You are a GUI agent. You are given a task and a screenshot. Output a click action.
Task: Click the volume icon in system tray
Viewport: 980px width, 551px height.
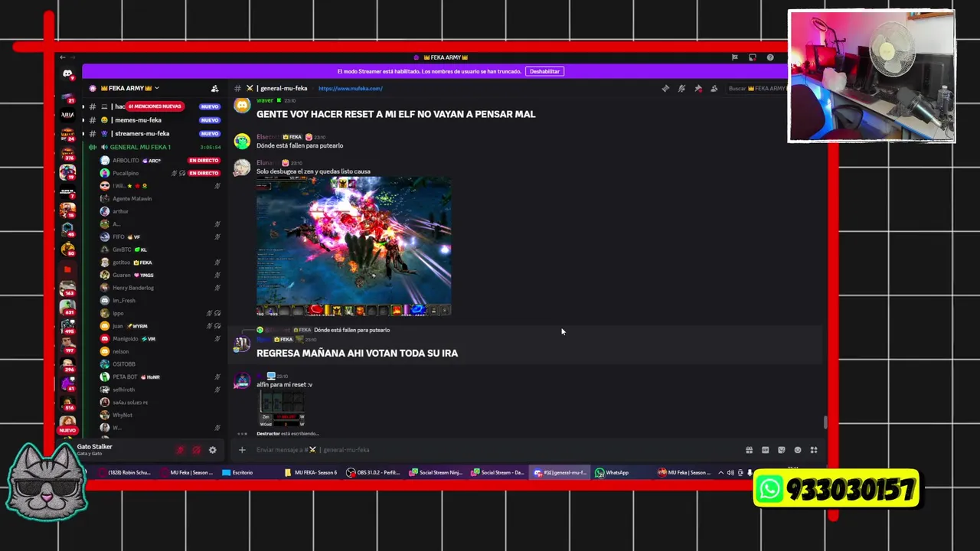pos(730,472)
